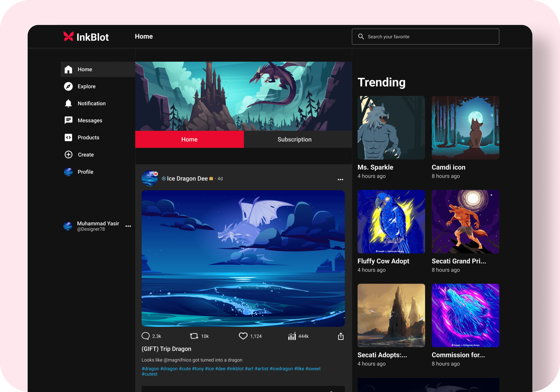Screen dimensions: 560x392
Task: Click the 4d post timestamp
Action: [220, 179]
